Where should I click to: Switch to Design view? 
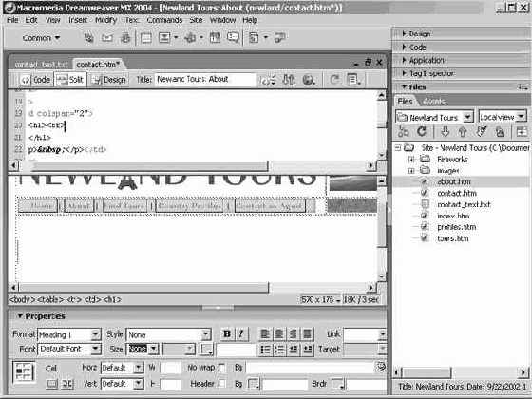pyautogui.click(x=109, y=80)
